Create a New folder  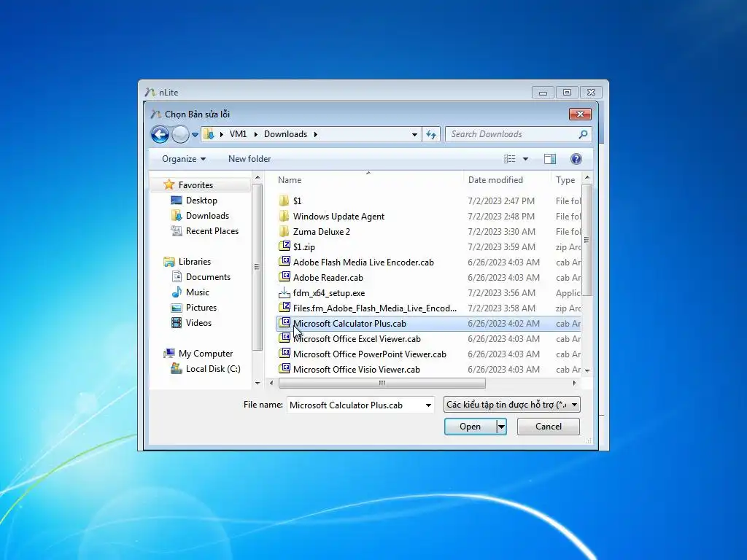249,159
